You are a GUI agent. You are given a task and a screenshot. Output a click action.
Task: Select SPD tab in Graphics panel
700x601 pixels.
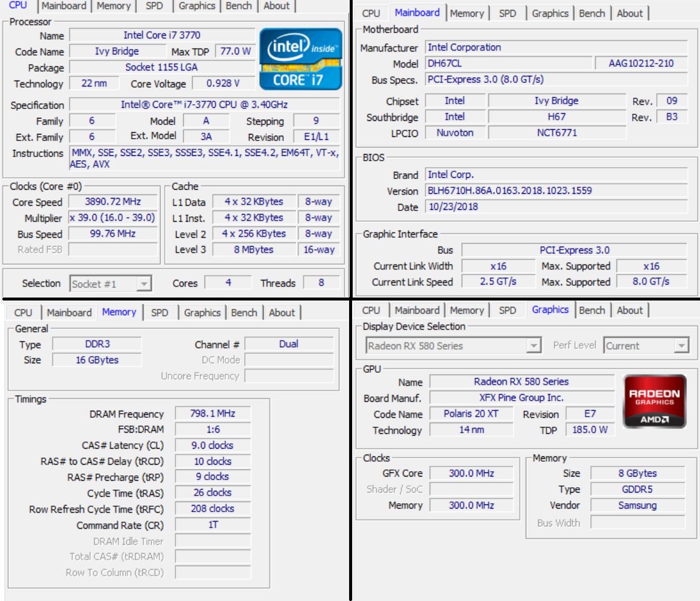point(507,311)
